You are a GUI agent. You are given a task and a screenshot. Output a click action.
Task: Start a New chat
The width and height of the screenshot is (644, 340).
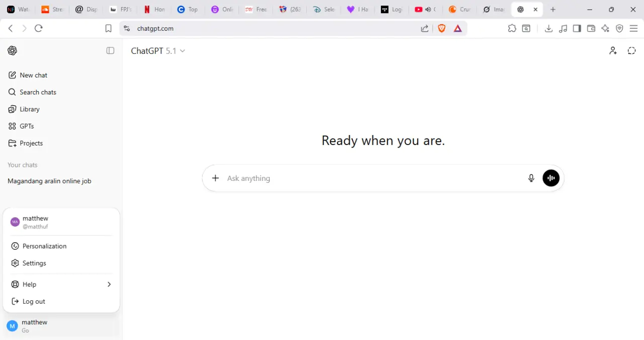[x=61, y=75]
